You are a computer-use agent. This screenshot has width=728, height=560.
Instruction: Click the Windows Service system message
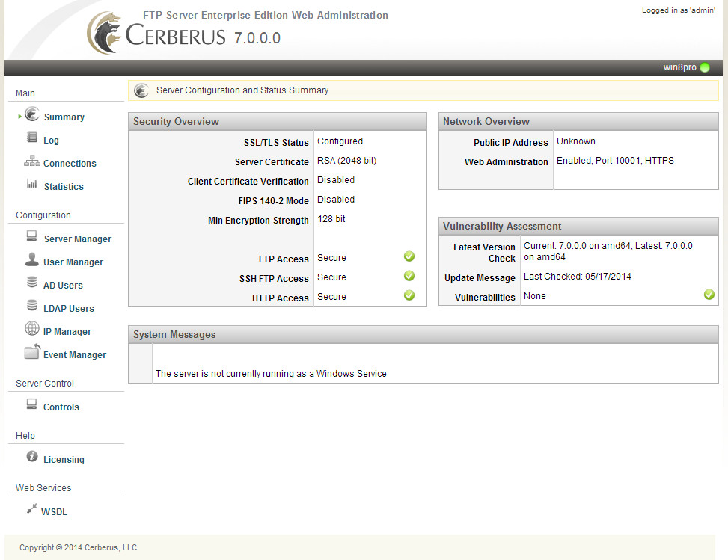271,374
